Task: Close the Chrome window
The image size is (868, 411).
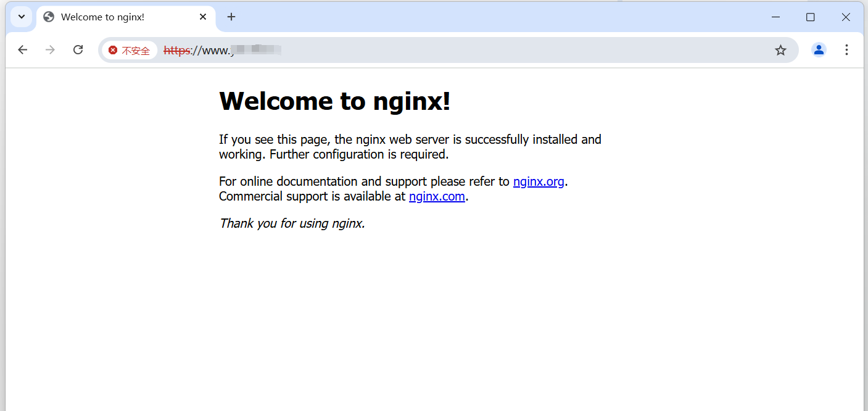Action: tap(846, 17)
